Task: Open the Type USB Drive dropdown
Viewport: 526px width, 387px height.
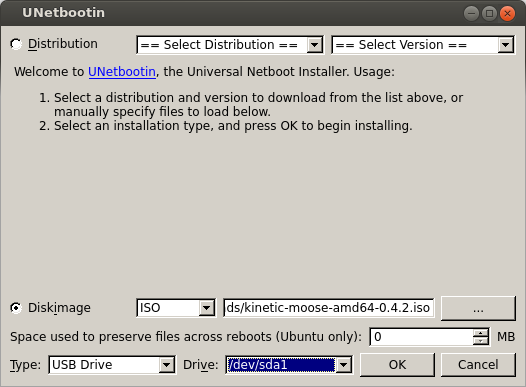Action: pos(112,365)
